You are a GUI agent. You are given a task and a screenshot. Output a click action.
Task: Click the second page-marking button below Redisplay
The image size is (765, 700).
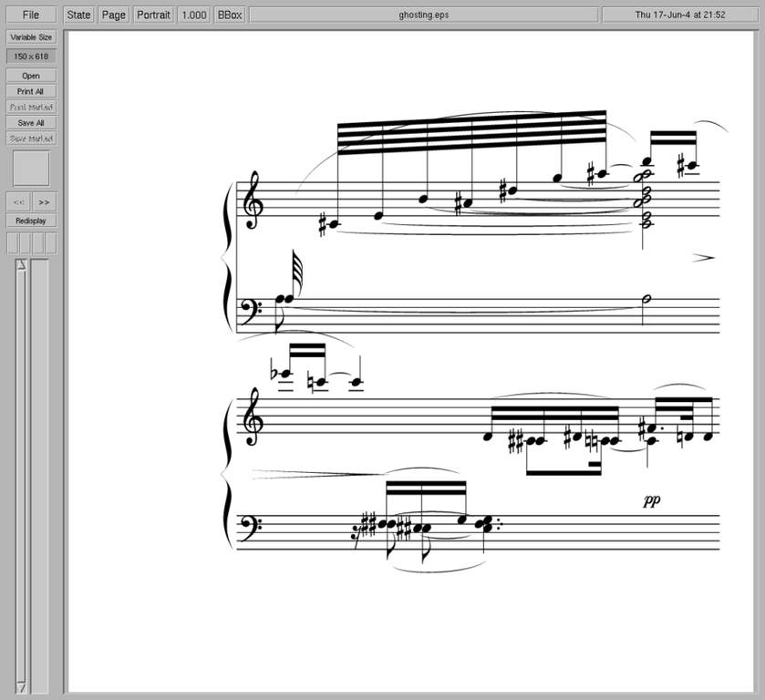[x=25, y=242]
